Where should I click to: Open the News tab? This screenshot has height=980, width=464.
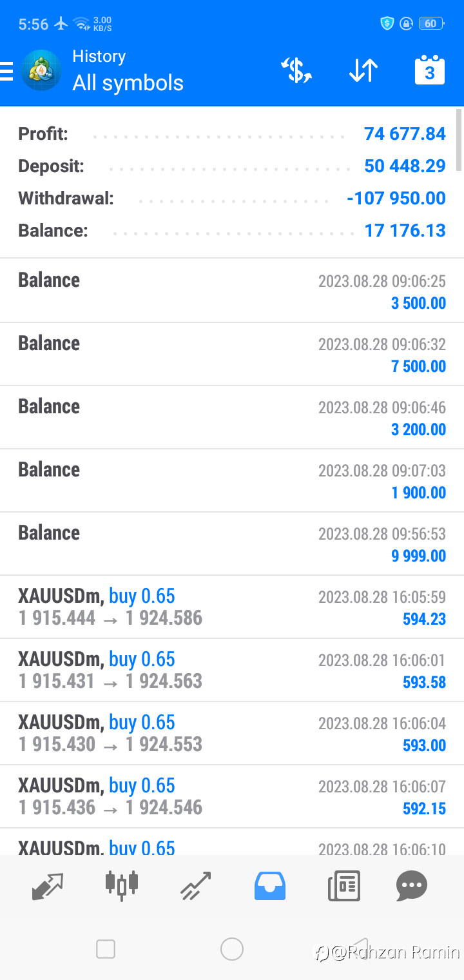(x=344, y=886)
